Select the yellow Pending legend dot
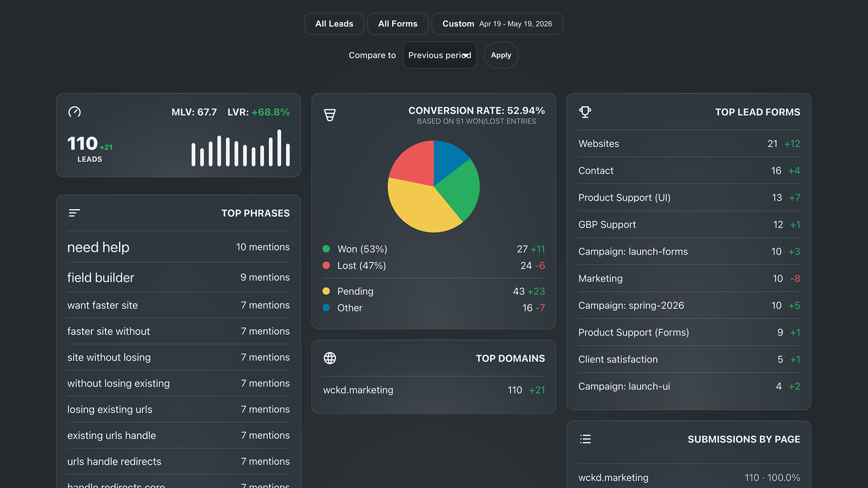 click(x=326, y=291)
